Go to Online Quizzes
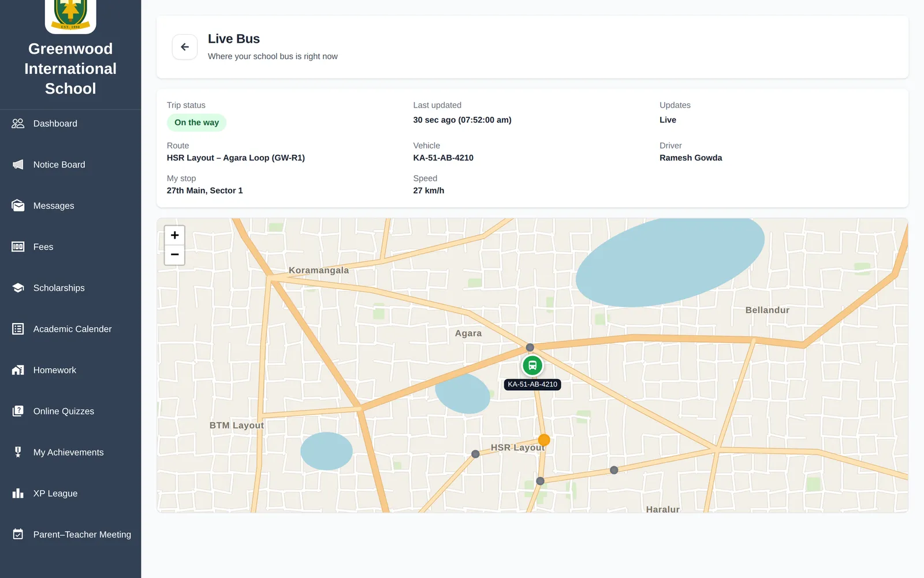924x578 pixels. 70,411
